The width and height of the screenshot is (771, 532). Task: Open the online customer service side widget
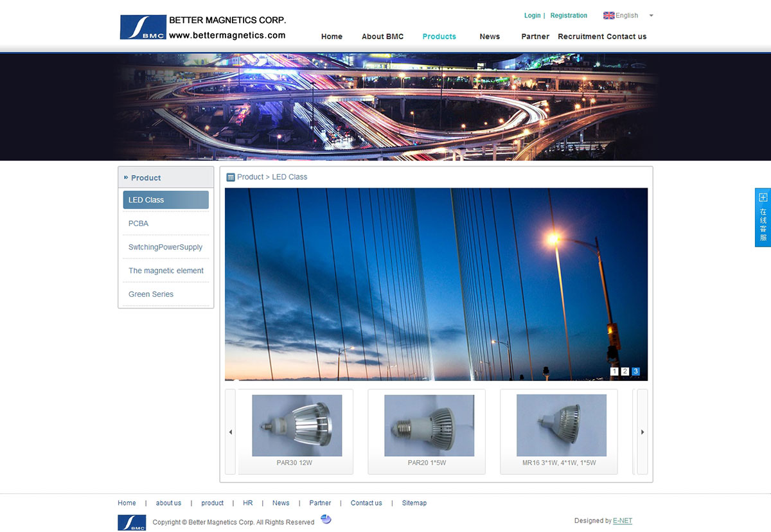coord(763,218)
